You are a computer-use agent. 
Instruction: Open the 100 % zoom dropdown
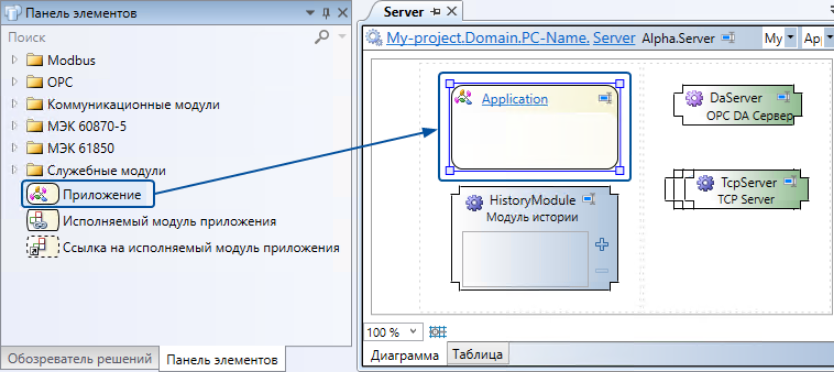(x=413, y=332)
